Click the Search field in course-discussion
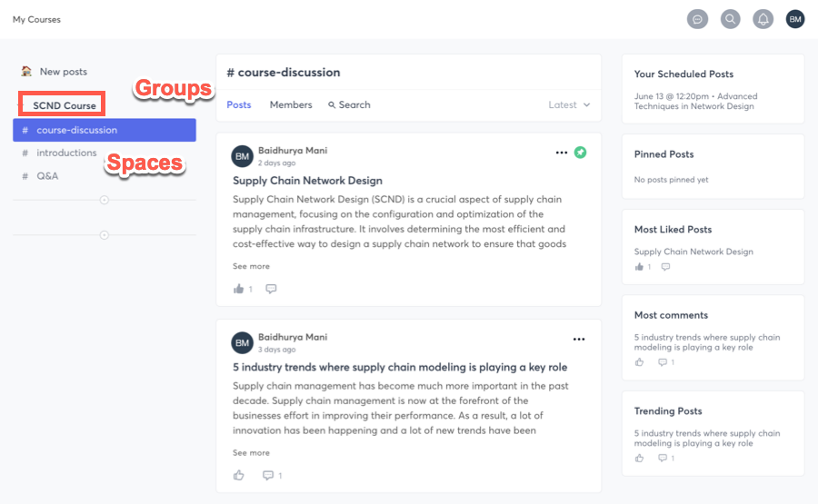This screenshot has height=504, width=818. [x=349, y=104]
